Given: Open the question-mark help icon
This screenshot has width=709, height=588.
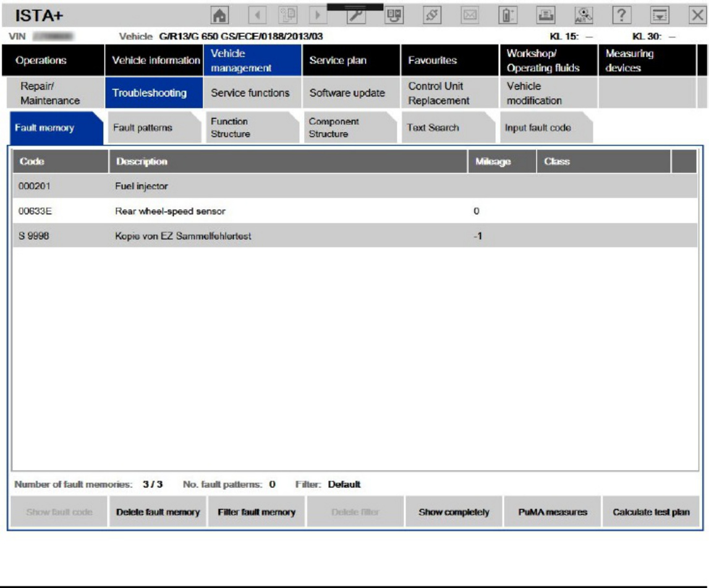Looking at the screenshot, I should (622, 15).
